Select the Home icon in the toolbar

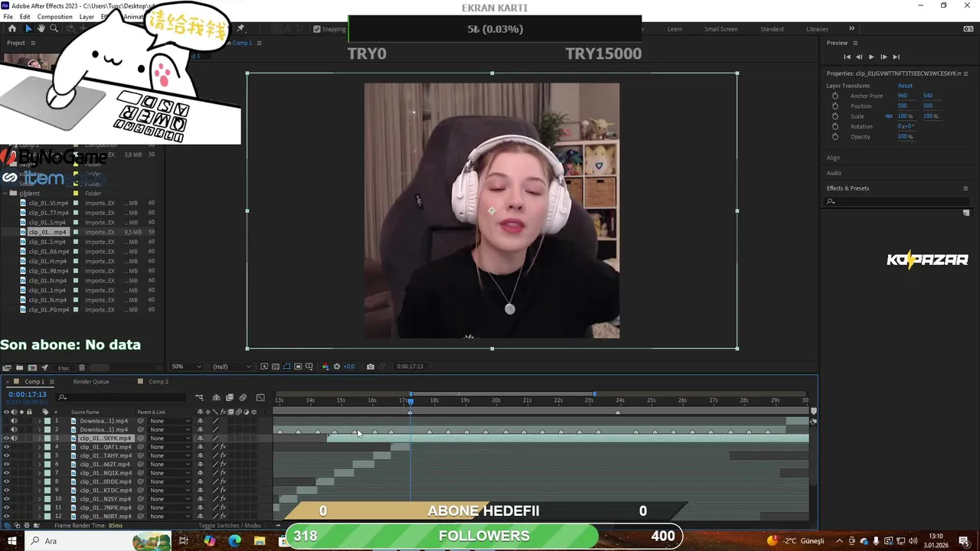tap(11, 28)
